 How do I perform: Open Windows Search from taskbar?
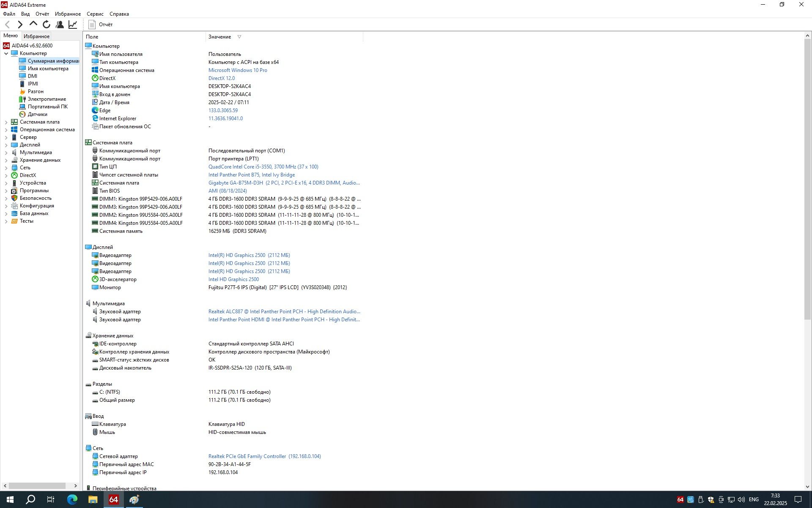(30, 500)
